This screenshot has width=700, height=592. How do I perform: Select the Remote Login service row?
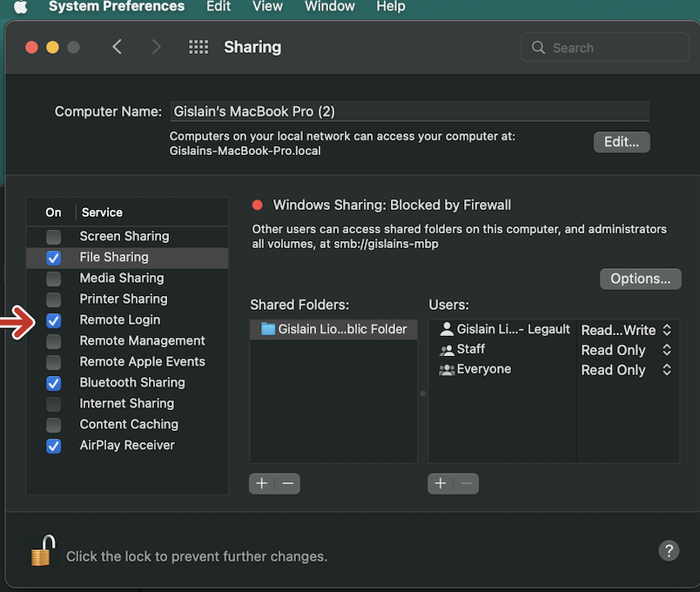(127, 320)
